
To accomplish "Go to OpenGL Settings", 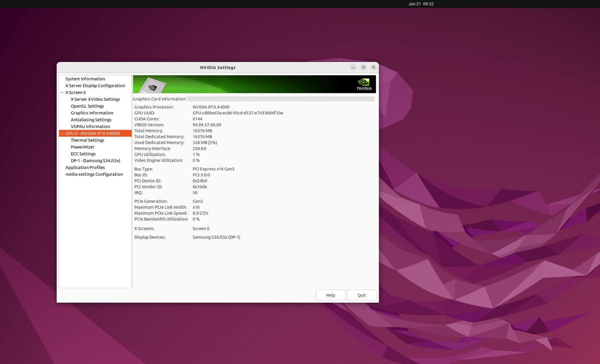I will [x=87, y=106].
